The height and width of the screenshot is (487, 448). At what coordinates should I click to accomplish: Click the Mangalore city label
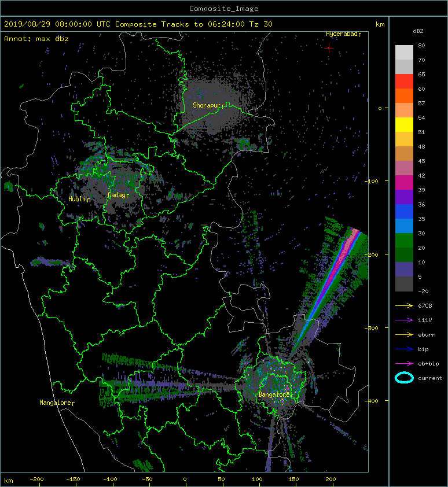coord(56,403)
